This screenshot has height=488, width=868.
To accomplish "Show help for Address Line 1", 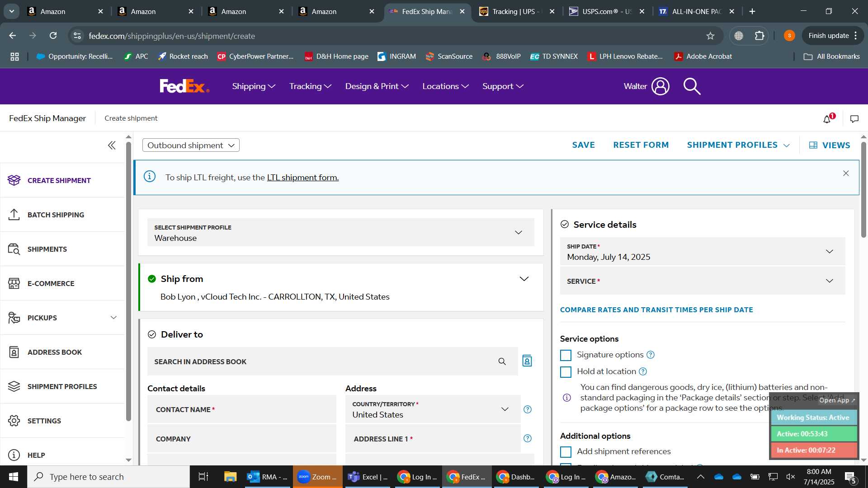I will 528,438.
